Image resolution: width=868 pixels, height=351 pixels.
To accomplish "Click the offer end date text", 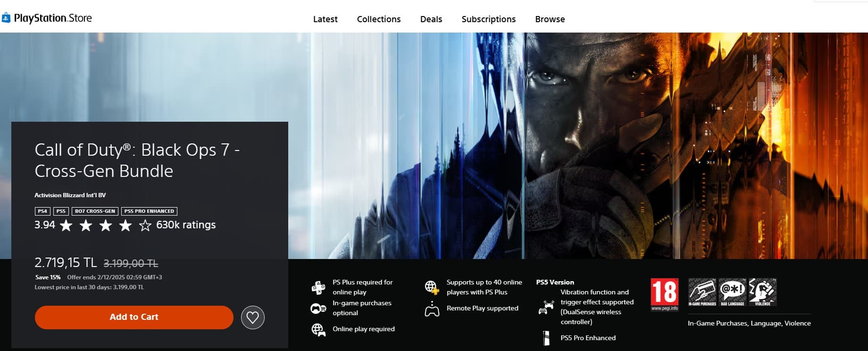I will tap(115, 277).
